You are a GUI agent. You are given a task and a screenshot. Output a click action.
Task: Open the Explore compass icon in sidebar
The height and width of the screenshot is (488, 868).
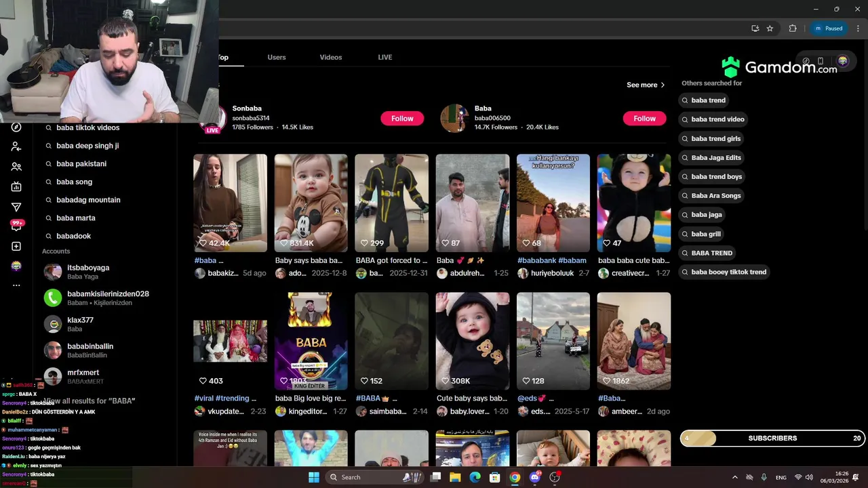tap(16, 127)
